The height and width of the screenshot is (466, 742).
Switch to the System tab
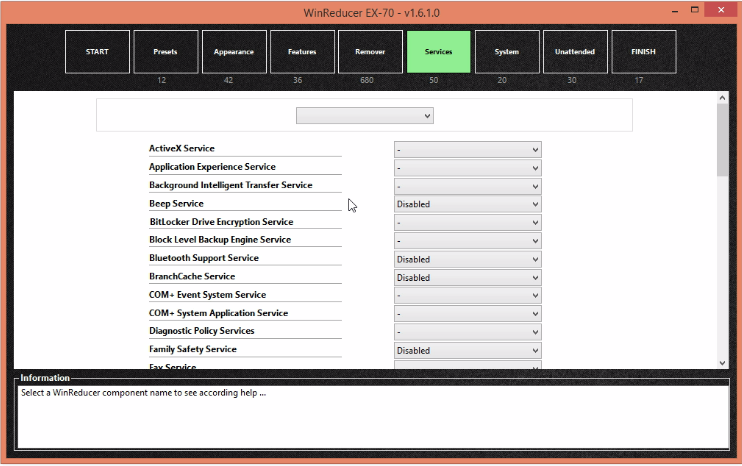pos(507,52)
